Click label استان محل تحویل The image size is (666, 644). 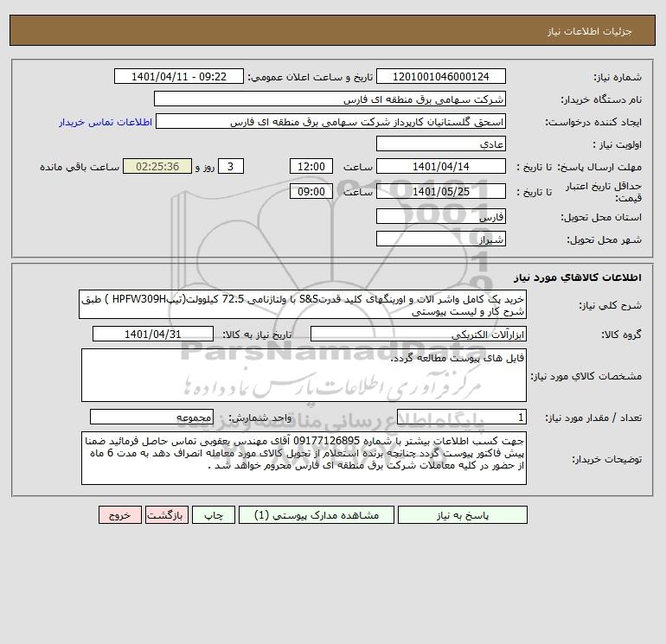[601, 217]
